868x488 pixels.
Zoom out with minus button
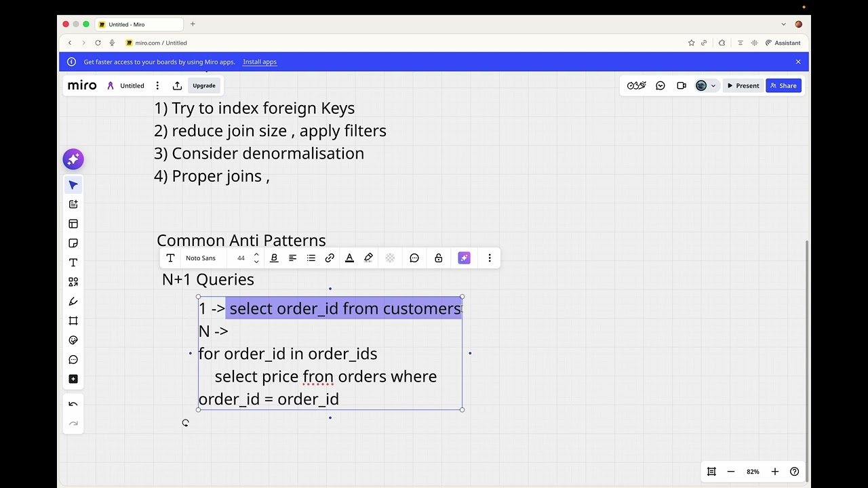731,472
